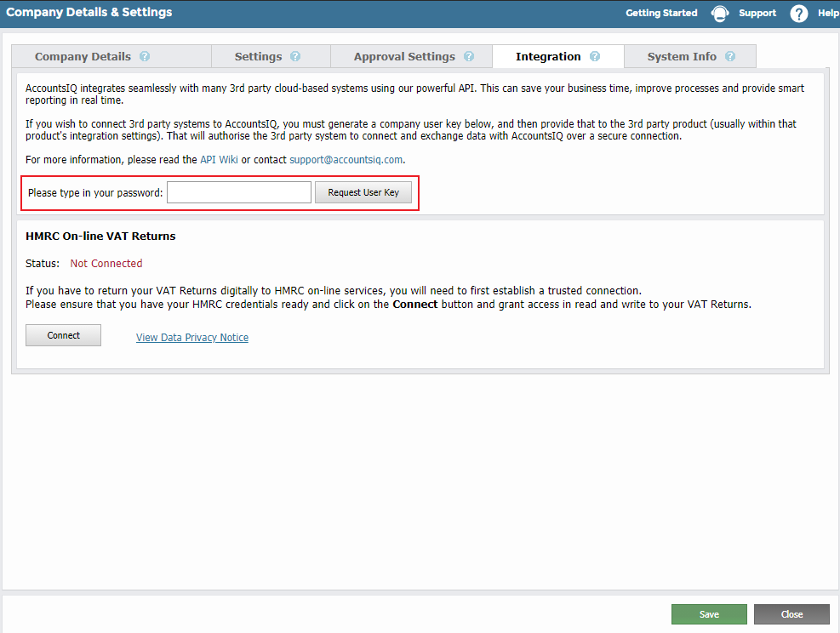Click help icon beside Company Details tab
Image resolution: width=840 pixels, height=633 pixels.
coord(145,56)
